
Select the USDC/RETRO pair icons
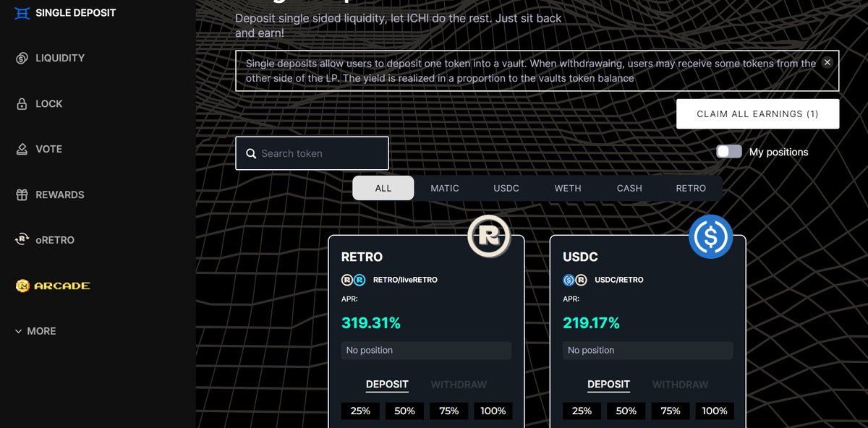point(575,280)
